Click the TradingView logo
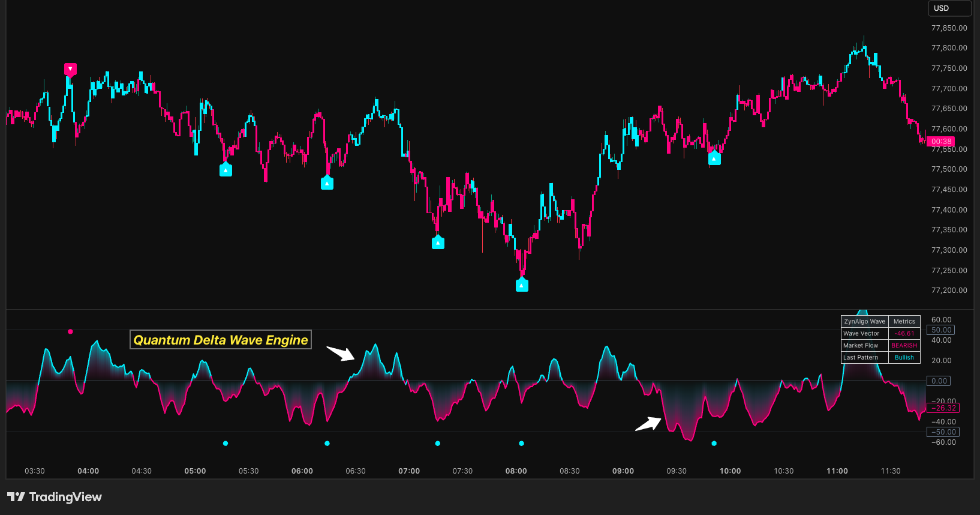980x515 pixels. tap(55, 497)
